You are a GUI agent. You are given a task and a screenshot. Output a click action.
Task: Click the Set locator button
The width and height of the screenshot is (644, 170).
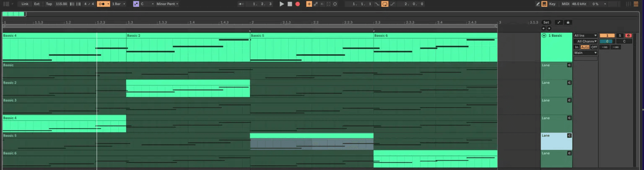pos(546,22)
